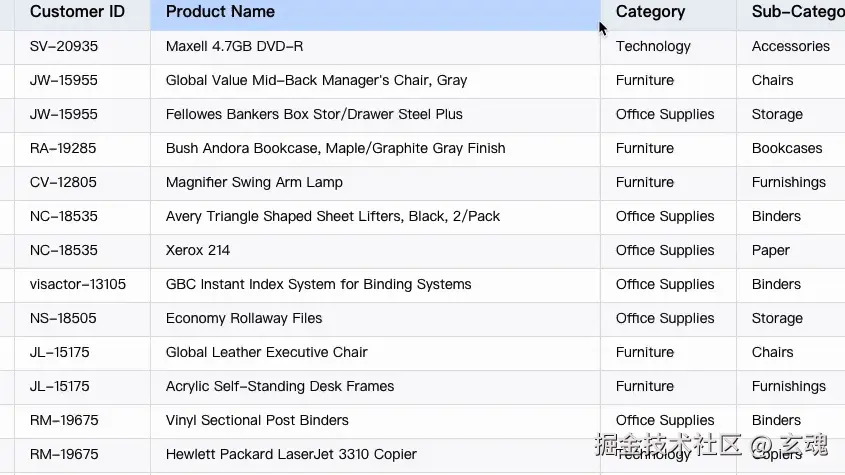Image resolution: width=845 pixels, height=475 pixels.
Task: Click Binders in the Avery row
Action: (791, 217)
